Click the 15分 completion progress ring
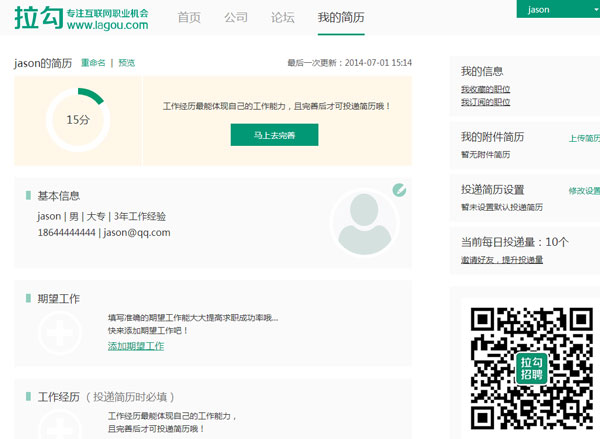Viewport: 600px width, 439px height. (78, 120)
